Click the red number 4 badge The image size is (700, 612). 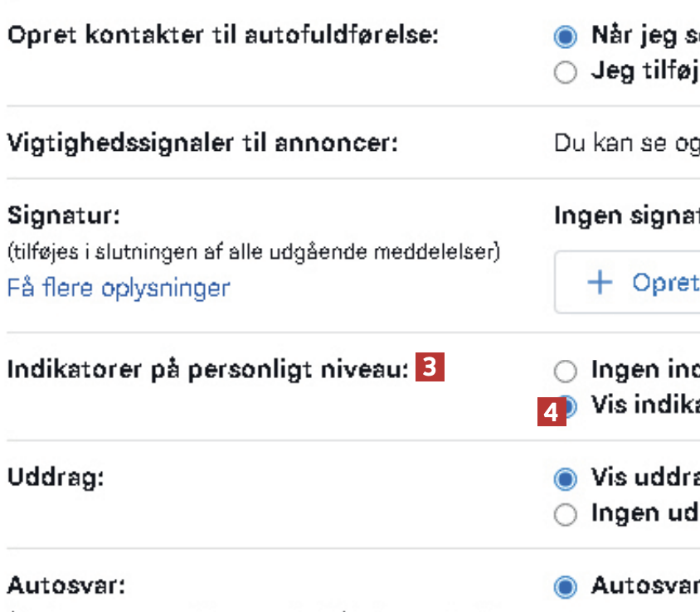click(x=552, y=411)
